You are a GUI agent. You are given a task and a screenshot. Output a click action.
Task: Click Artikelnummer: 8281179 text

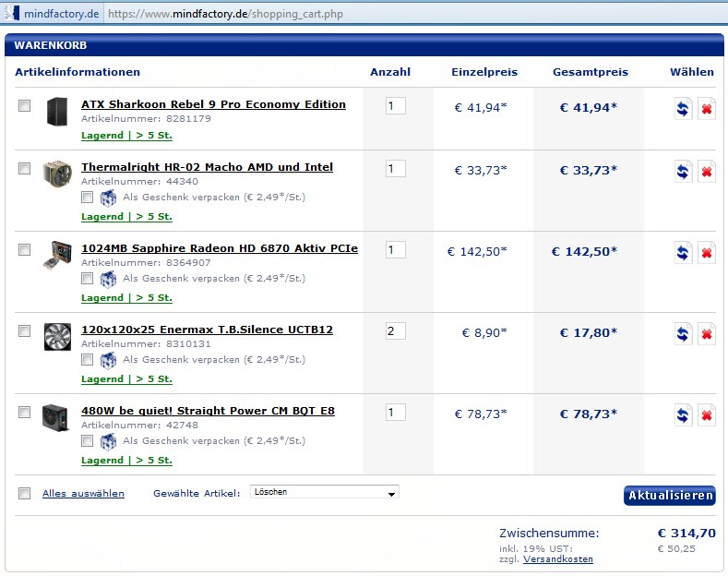pyautogui.click(x=147, y=118)
